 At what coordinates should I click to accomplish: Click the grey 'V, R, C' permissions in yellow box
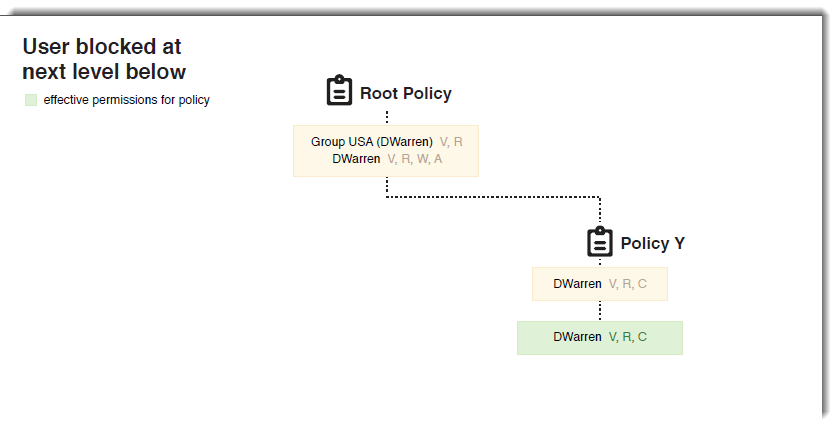[x=628, y=284]
